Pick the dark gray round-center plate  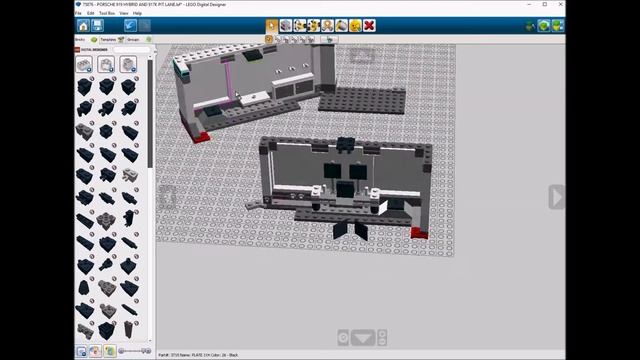pyautogui.click(x=106, y=220)
